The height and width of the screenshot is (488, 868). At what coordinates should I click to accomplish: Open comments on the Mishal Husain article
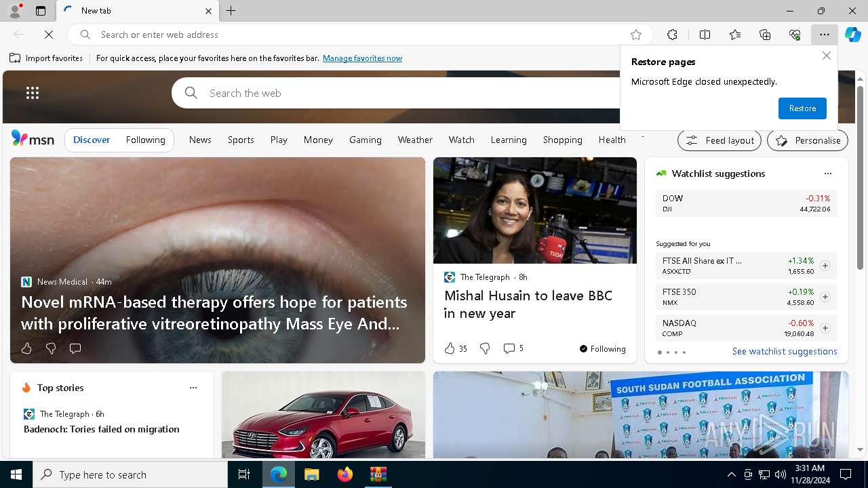(x=513, y=348)
